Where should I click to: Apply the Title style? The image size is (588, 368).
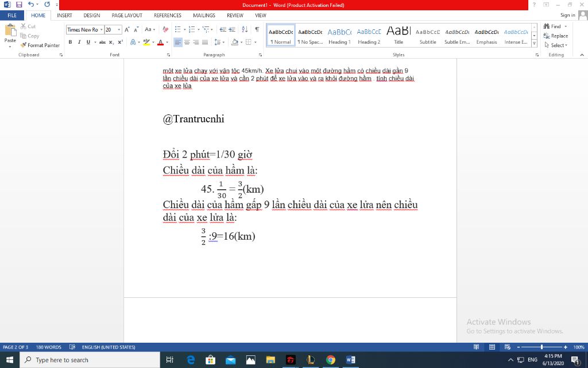click(x=399, y=36)
